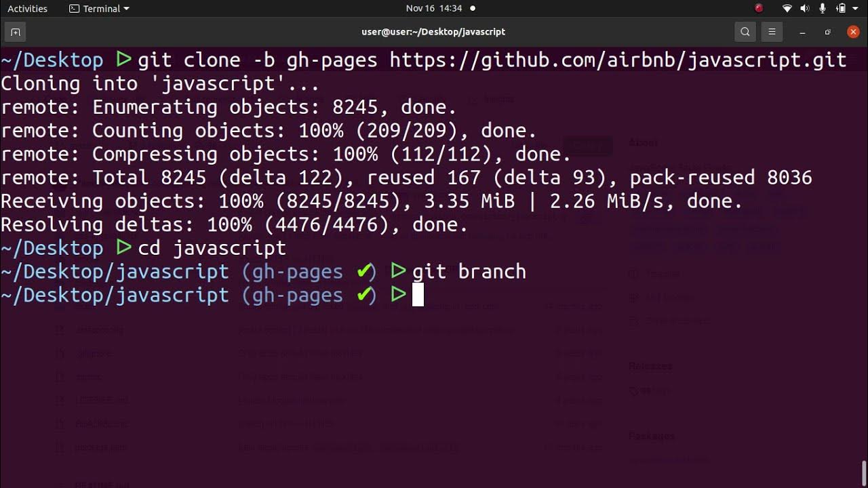This screenshot has height=488, width=868.
Task: Click the battery status icon
Action: click(841, 9)
